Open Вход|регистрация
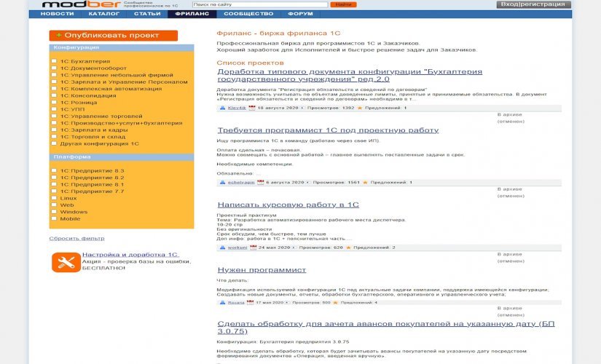 pyautogui.click(x=533, y=4)
